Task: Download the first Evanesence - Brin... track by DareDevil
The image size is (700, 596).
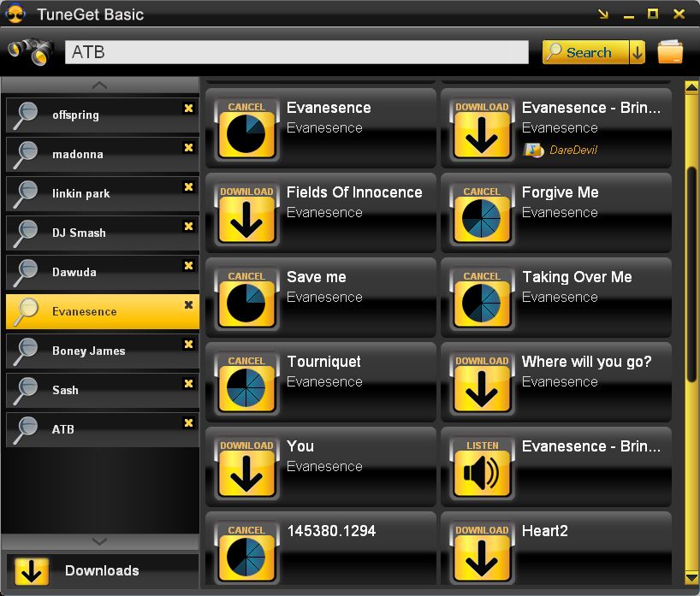Action: [482, 129]
